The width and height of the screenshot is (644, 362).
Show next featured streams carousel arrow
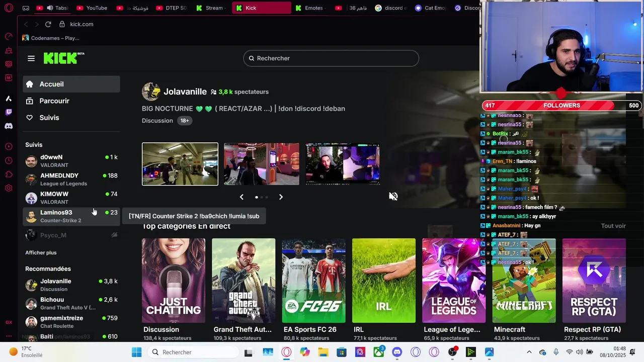click(281, 197)
